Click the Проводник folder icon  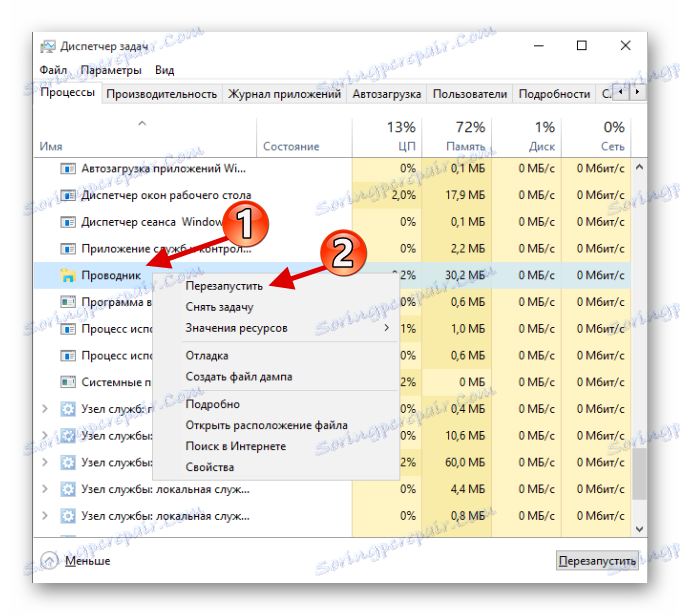pyautogui.click(x=68, y=275)
